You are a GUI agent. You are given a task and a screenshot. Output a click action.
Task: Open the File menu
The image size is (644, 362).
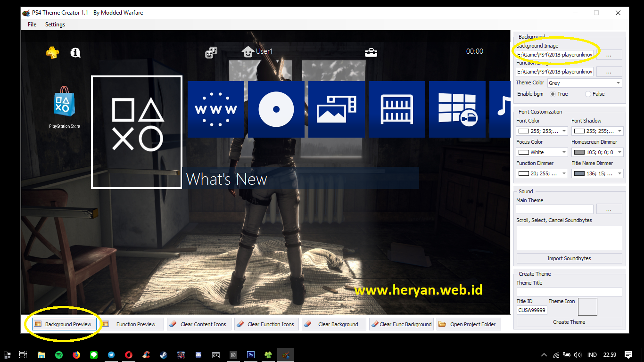click(x=32, y=25)
